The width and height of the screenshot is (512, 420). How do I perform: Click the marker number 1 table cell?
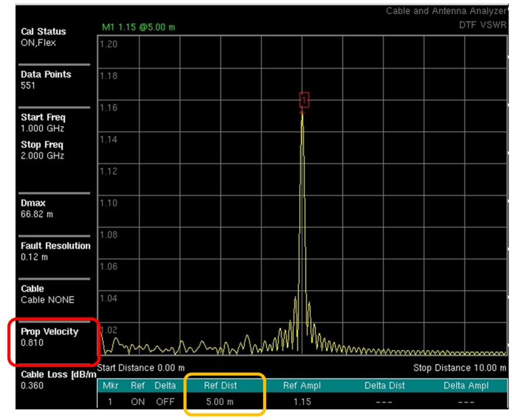110,402
